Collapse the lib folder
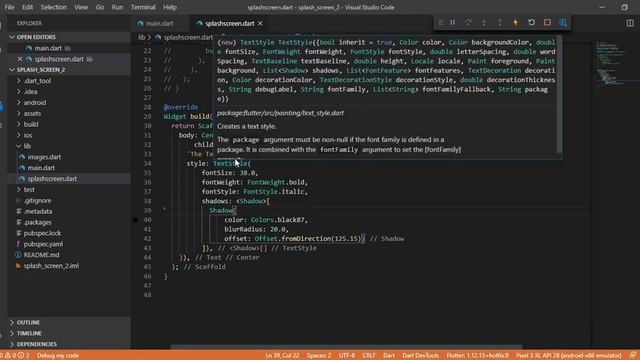Screen dimensions: 640x360 [69, 146]
